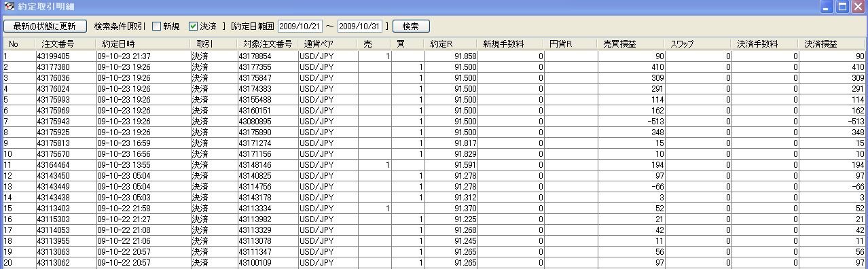Click execution rate 91.817
The height and width of the screenshot is (269, 868).
465,143
